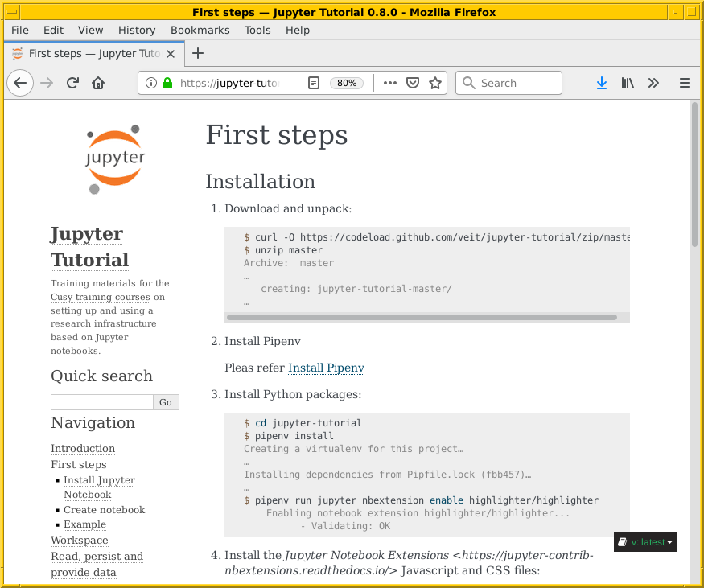Open the Introduction navigation link
Screen dimensions: 704x588
(x=83, y=448)
